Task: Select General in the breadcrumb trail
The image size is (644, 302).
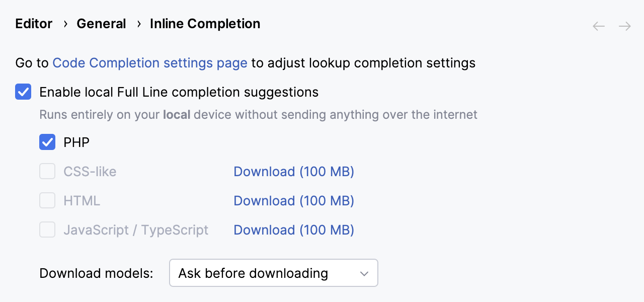Action: click(101, 24)
